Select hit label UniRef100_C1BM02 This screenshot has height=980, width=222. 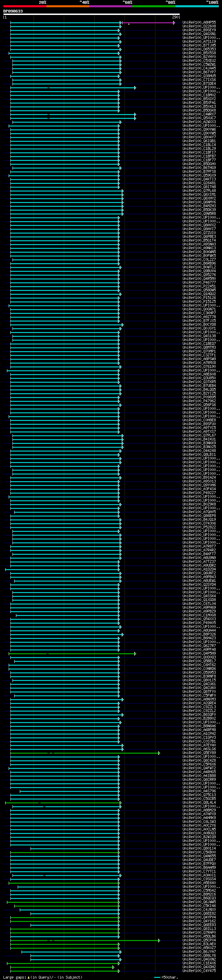(x=199, y=95)
